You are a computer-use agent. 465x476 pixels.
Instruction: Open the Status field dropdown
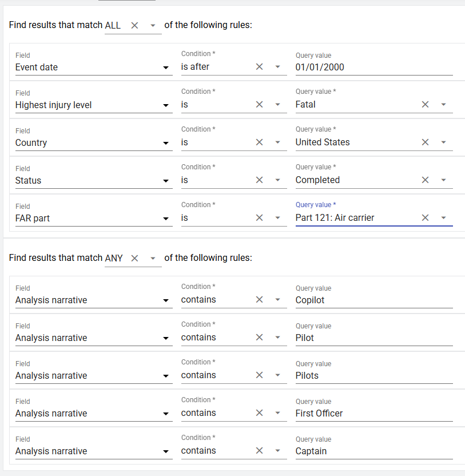click(166, 181)
